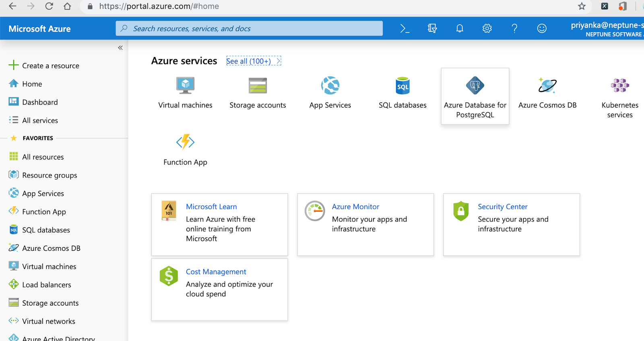The width and height of the screenshot is (644, 341).
Task: Open portal settings gear icon
Action: point(487,29)
